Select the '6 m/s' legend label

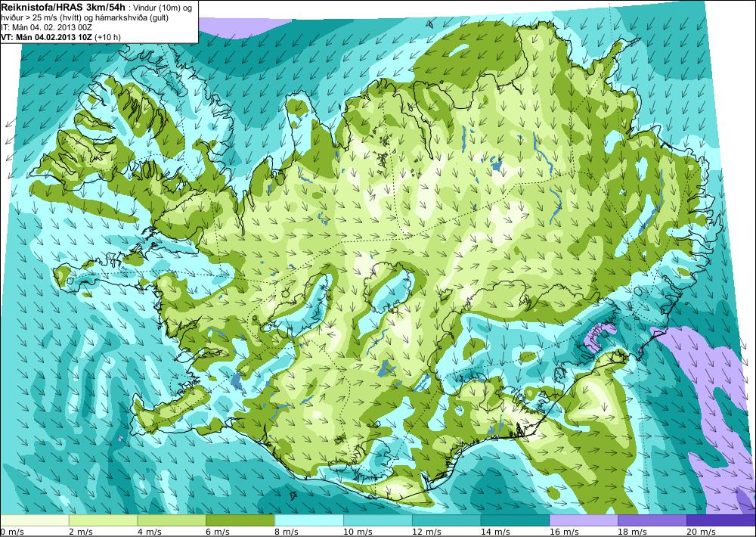(218, 532)
